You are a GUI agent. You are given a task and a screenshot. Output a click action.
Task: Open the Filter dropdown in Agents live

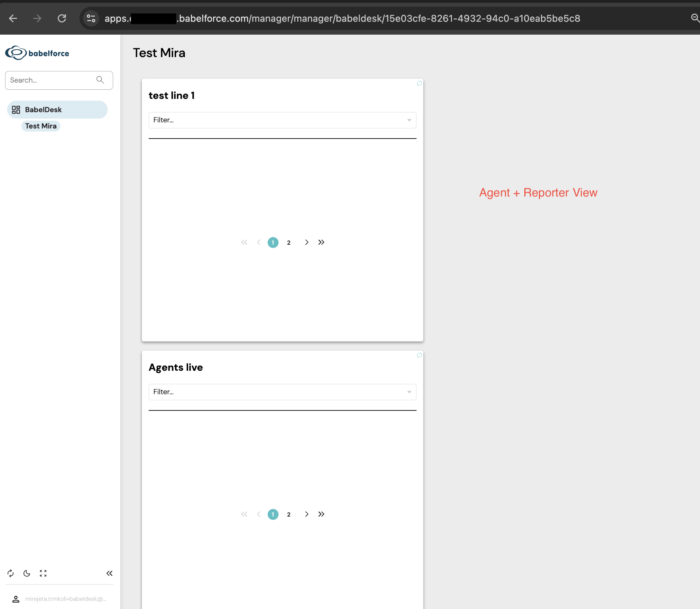tap(282, 392)
